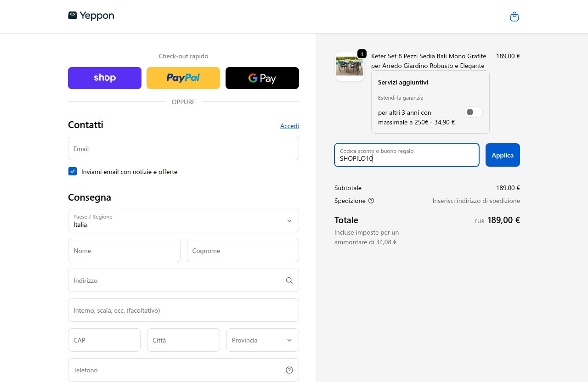The height and width of the screenshot is (382, 588).
Task: Pay with Shop Pay button
Action: pos(105,78)
